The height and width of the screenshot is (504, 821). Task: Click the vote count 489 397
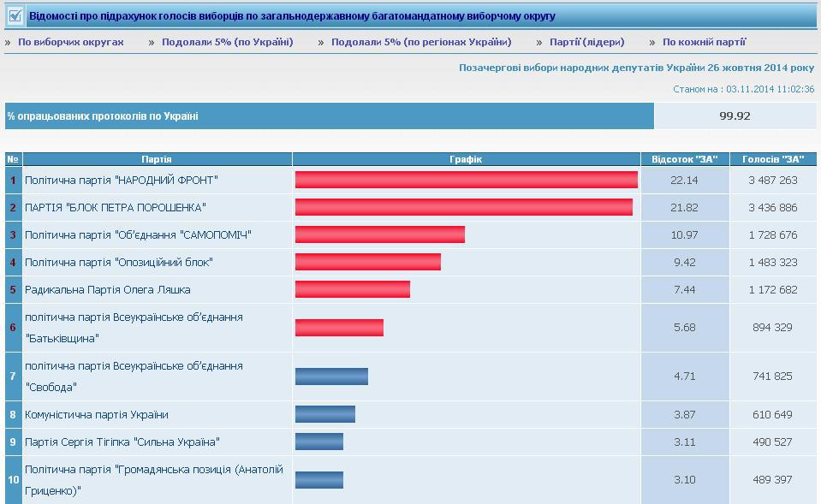pos(773,479)
